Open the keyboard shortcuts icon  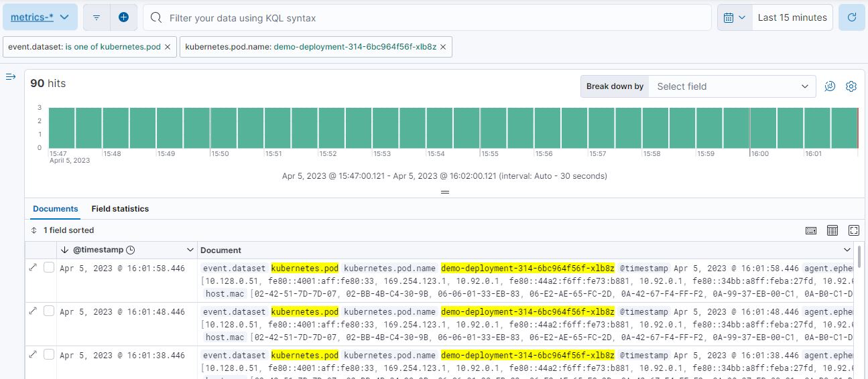pos(811,230)
